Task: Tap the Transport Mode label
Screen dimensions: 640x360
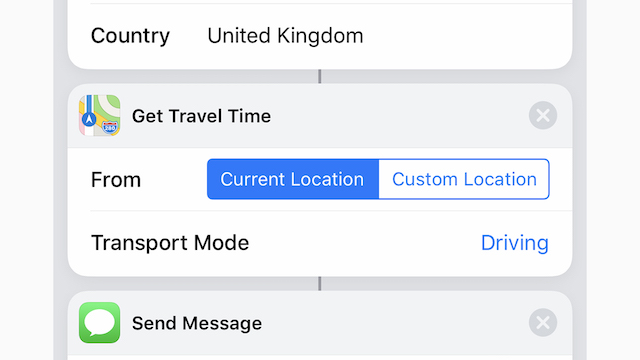Action: [x=170, y=243]
